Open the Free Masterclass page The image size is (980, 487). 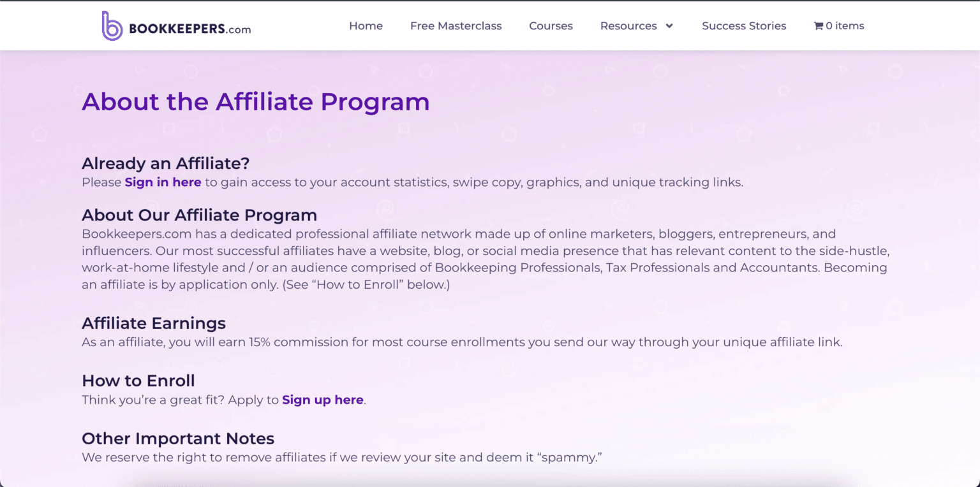[456, 25]
